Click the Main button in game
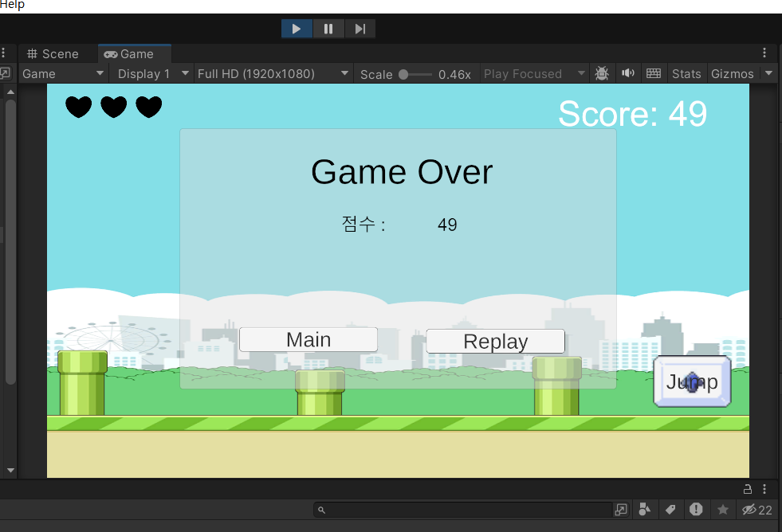Screen dimensions: 782x532 click(x=308, y=340)
